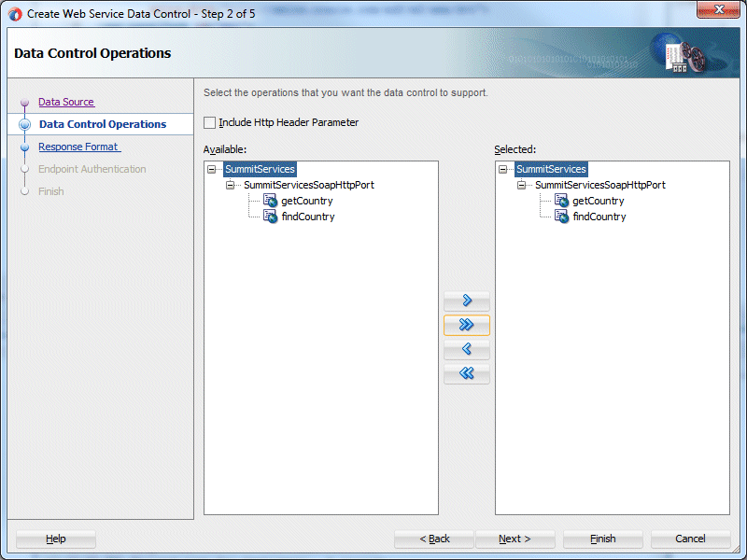The image size is (747, 560).
Task: Select getCountry label in Selected tree
Action: (x=599, y=201)
